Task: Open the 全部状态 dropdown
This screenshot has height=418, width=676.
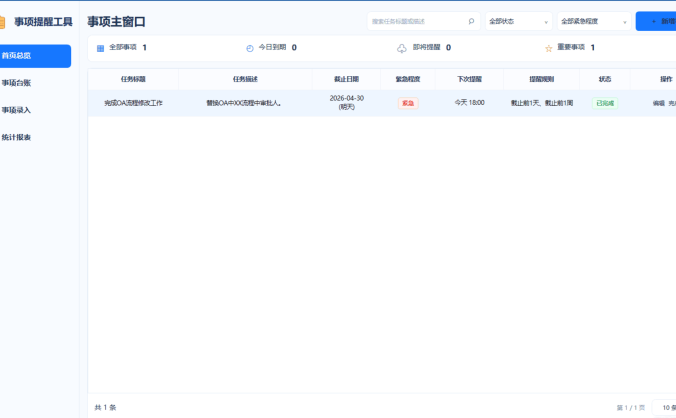Action: tap(519, 21)
